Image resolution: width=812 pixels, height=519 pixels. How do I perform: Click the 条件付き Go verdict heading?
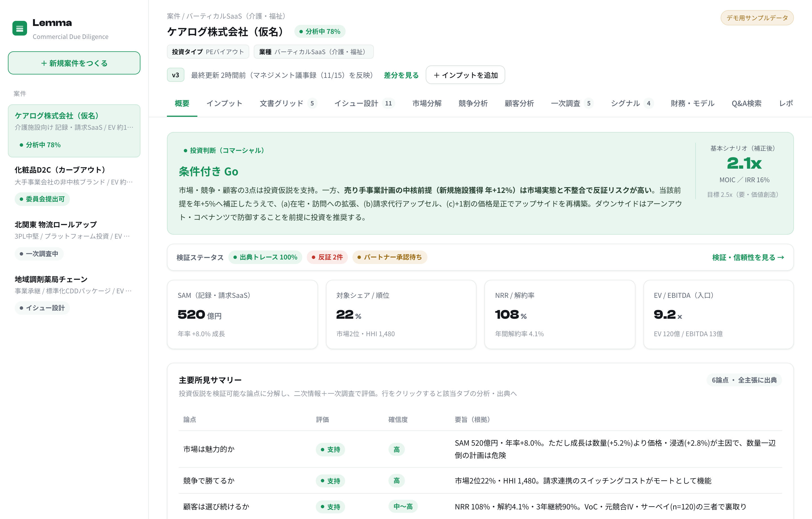point(208,172)
